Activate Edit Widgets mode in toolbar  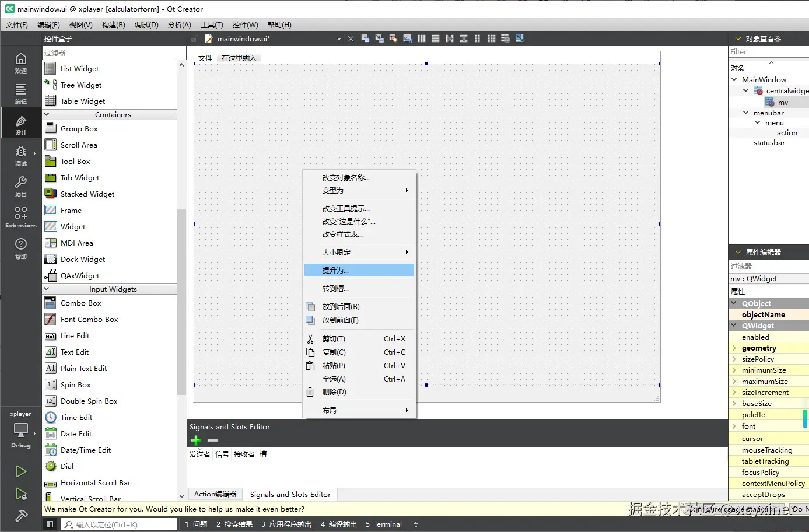tap(365, 38)
